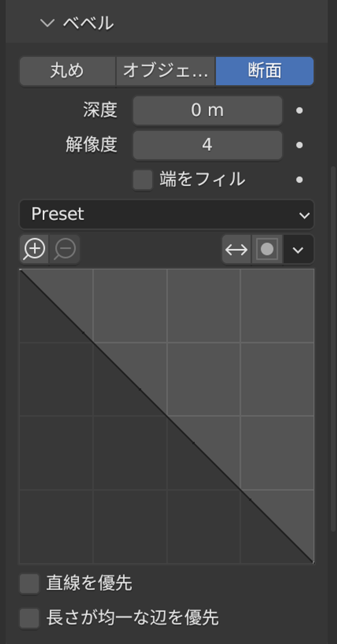The image size is (337, 644).
Task: Zoom out of the profile curve widget
Action: (65, 249)
